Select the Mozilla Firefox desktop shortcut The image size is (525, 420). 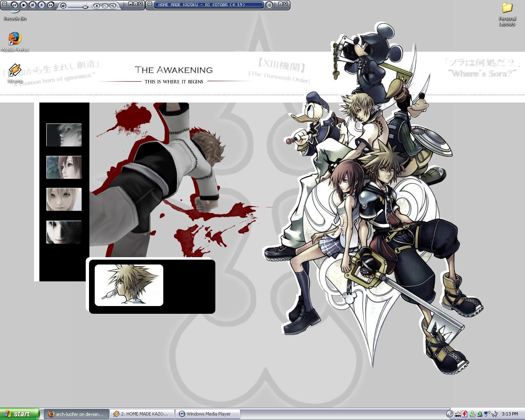(x=15, y=42)
